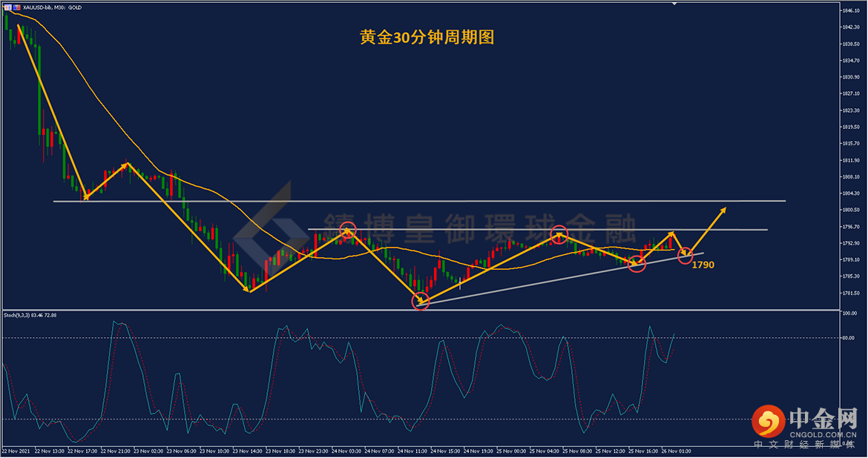Click the 1827.10 price axis label
The width and height of the screenshot is (868, 458).
coord(851,93)
